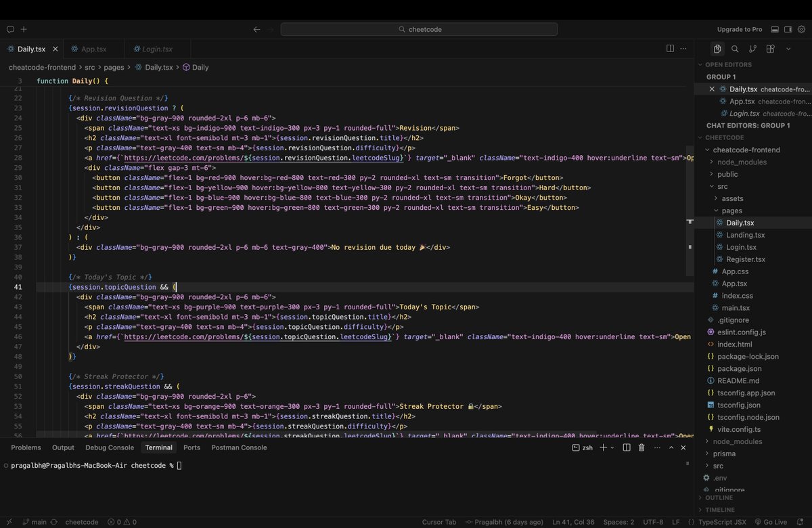Go back with the left arrow
The width and height of the screenshot is (812, 528).
[256, 29]
